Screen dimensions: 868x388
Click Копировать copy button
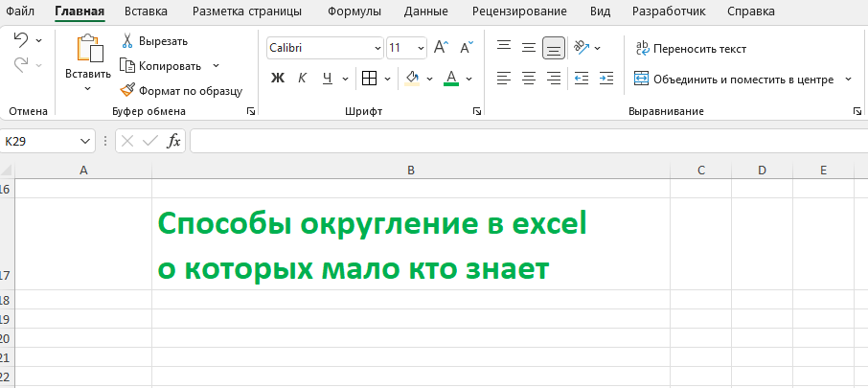(161, 66)
